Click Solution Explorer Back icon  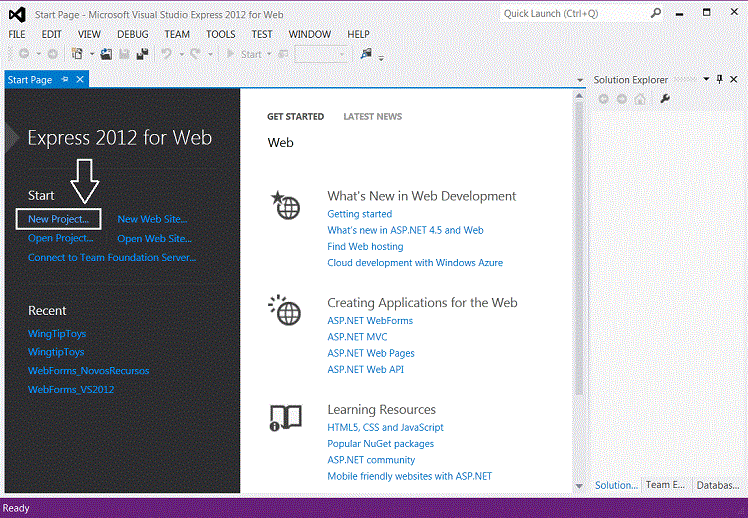tap(603, 99)
